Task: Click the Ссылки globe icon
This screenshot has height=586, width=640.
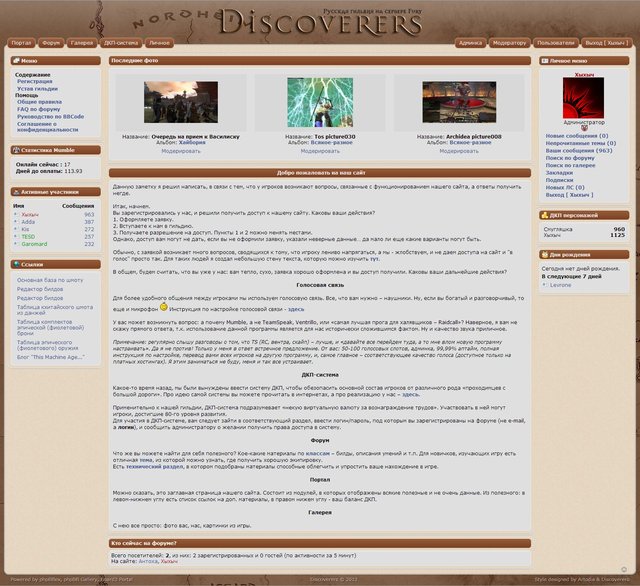Action: pyautogui.click(x=16, y=264)
